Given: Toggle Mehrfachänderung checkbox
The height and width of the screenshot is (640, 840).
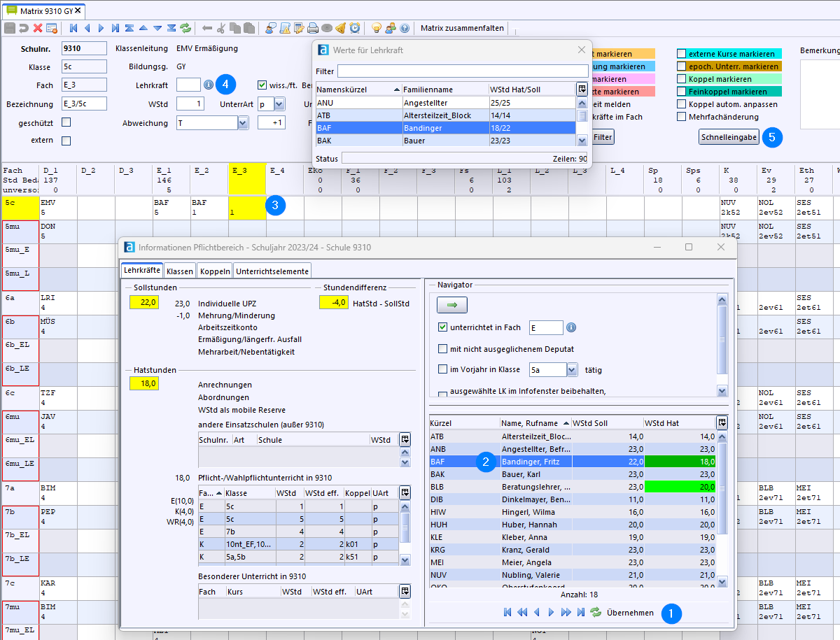Looking at the screenshot, I should pos(681,117).
